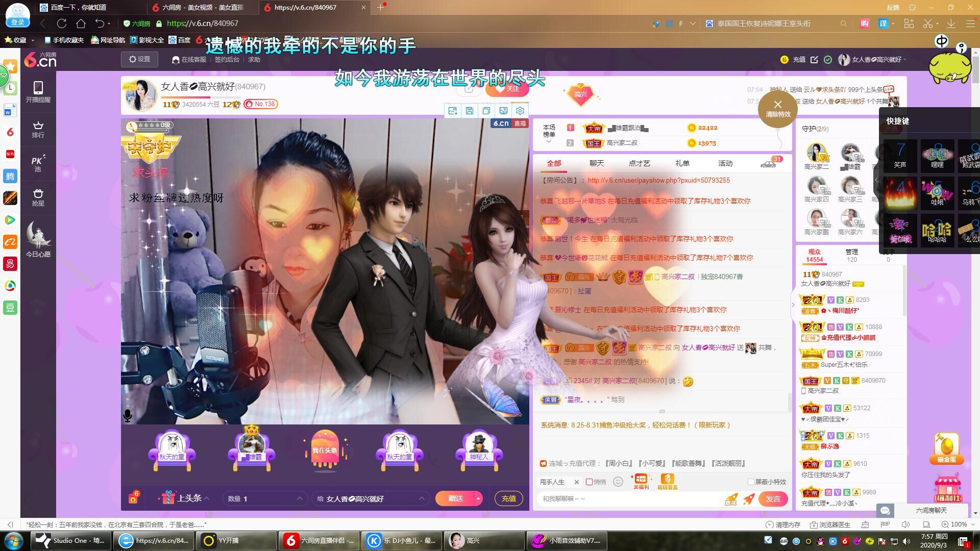Toggle the 屏蔽小特效 checkbox
This screenshot has width=980, height=551.
click(751, 482)
